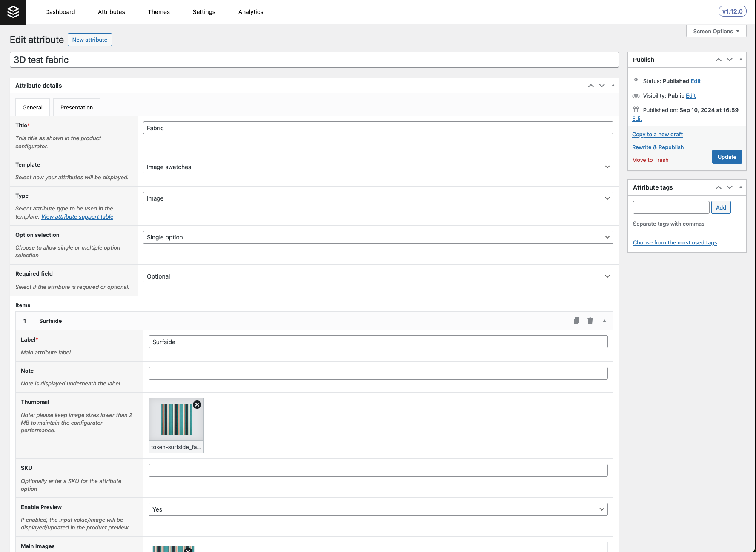Viewport: 756px width, 552px height.
Task: Open View attribute support table link
Action: click(77, 216)
